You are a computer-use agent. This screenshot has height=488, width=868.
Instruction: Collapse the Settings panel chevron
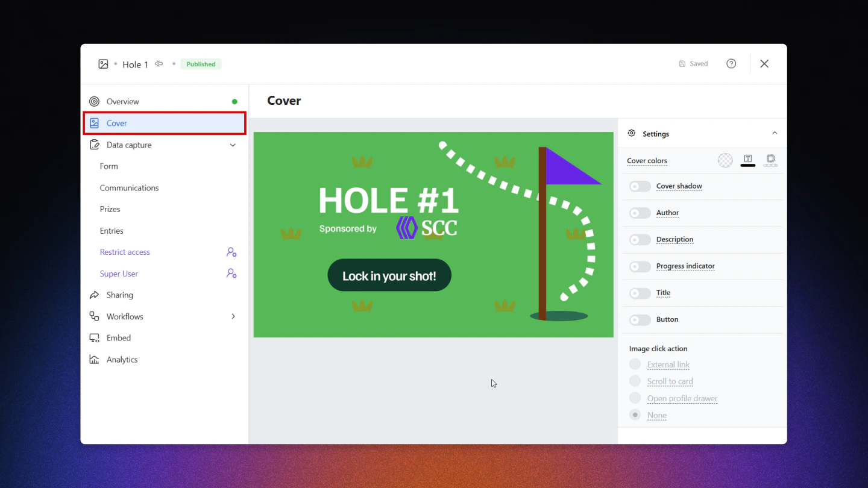point(775,133)
